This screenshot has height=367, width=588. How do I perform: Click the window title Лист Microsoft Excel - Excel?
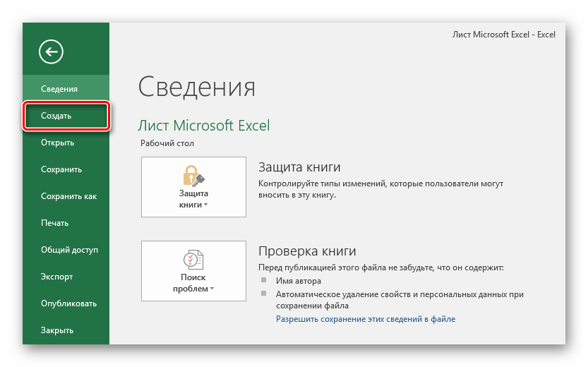(503, 35)
